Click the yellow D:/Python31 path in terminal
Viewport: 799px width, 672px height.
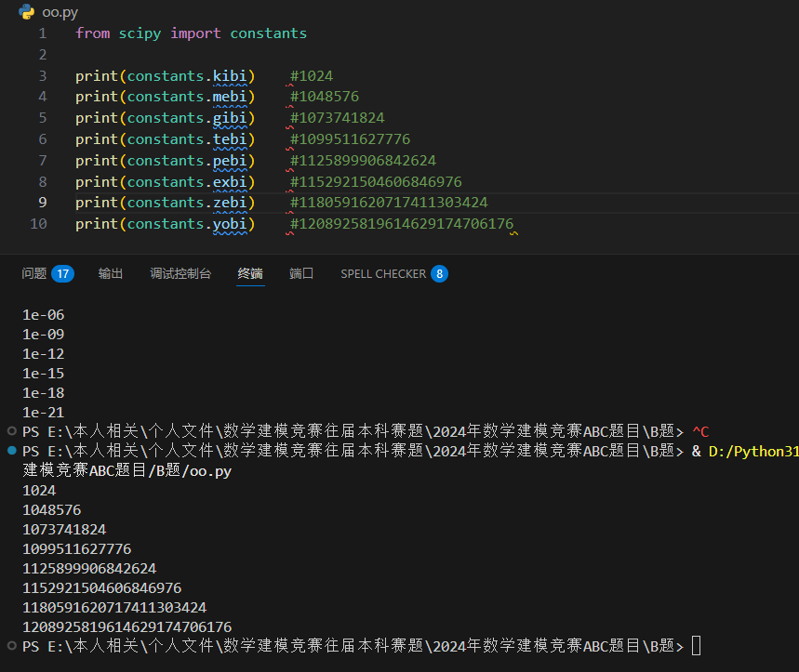click(753, 452)
